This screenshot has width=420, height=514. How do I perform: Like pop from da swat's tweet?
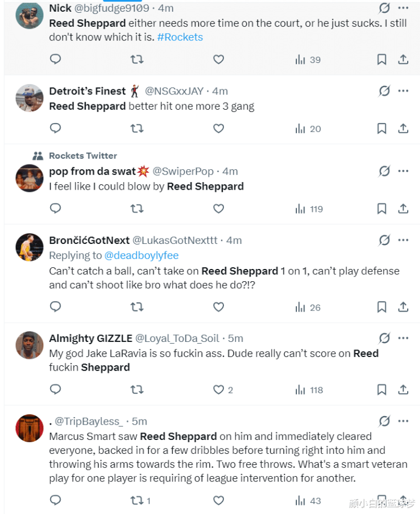pyautogui.click(x=218, y=208)
